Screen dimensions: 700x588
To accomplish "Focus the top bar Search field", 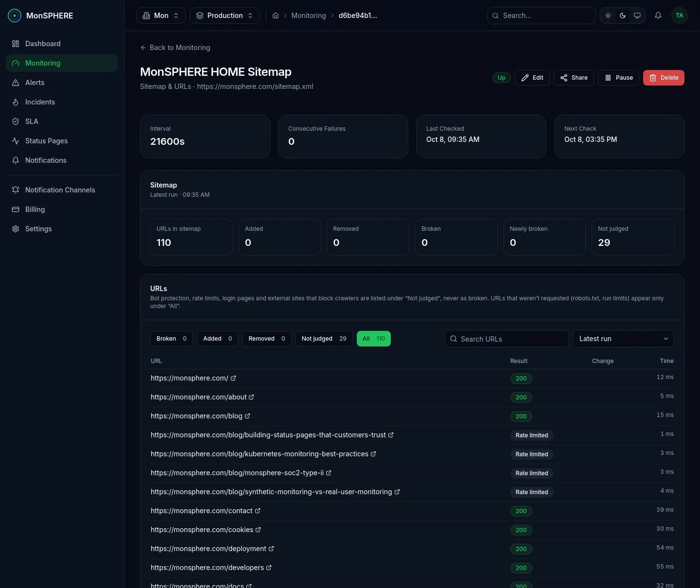I will coord(541,16).
